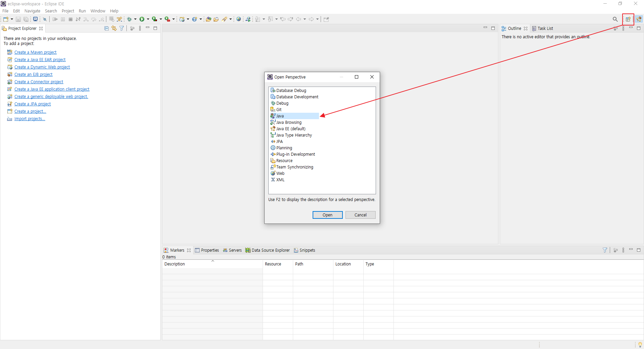Select Java EE (default) perspective

click(288, 129)
